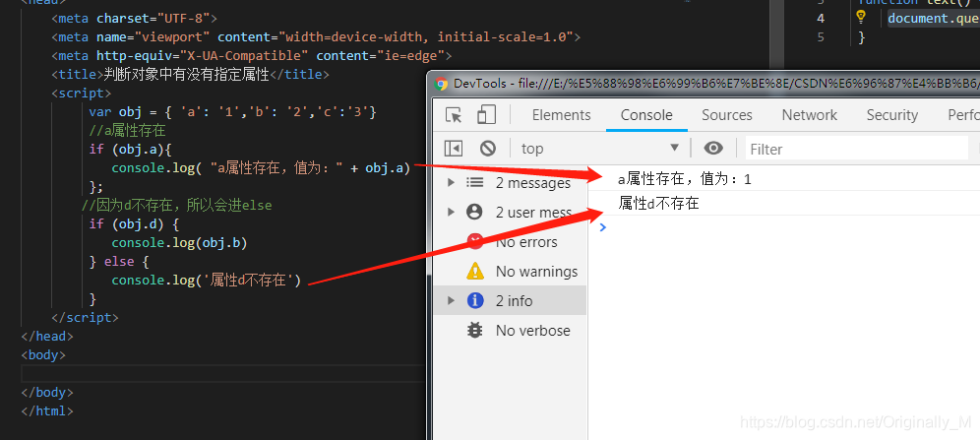
Task: Click the blue info circle icon
Action: 475,300
